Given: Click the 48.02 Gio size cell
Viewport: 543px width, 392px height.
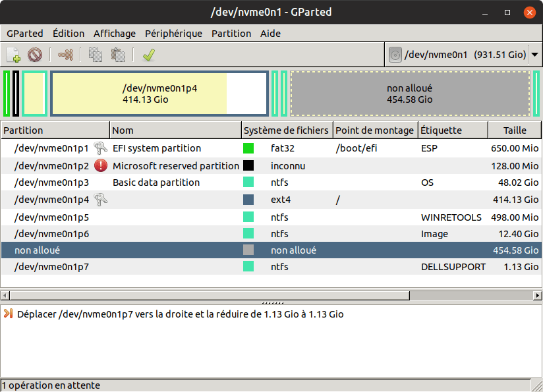Looking at the screenshot, I should pos(519,182).
